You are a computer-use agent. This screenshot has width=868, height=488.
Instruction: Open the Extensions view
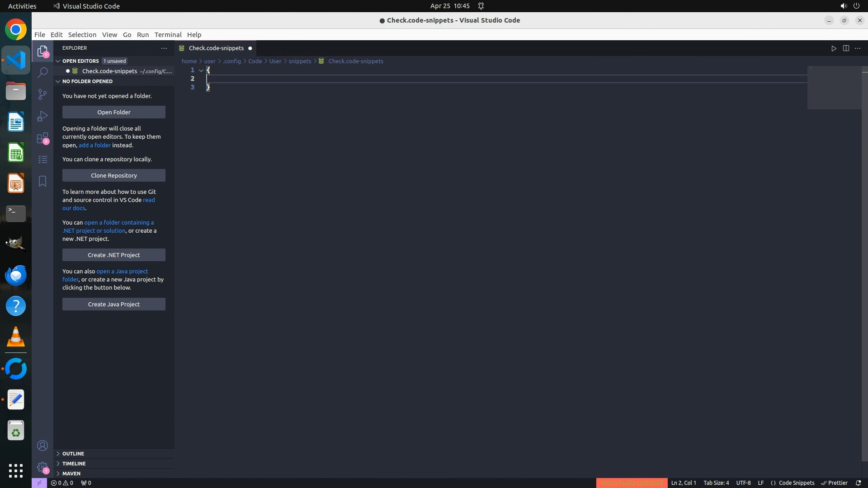[x=42, y=138]
